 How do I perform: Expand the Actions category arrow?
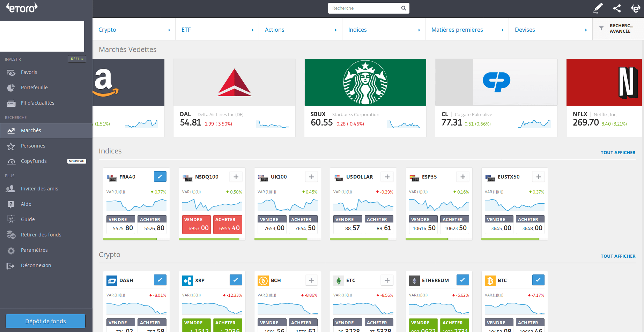tap(336, 30)
